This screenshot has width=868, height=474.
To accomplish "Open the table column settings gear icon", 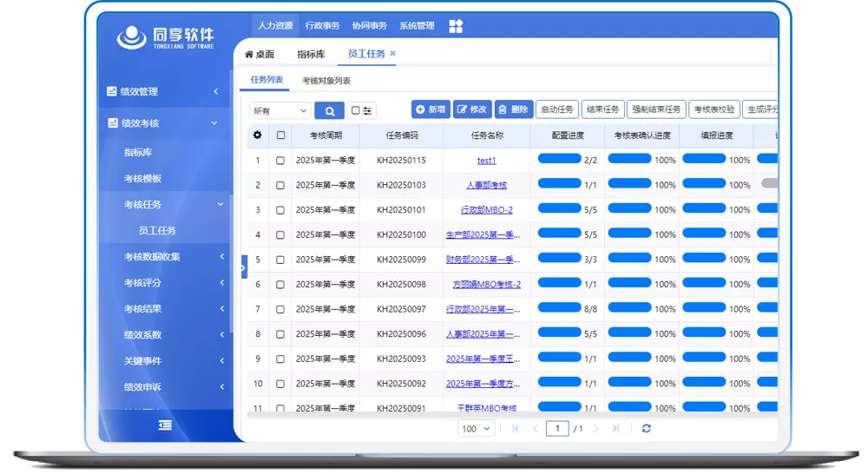I will pos(258,135).
